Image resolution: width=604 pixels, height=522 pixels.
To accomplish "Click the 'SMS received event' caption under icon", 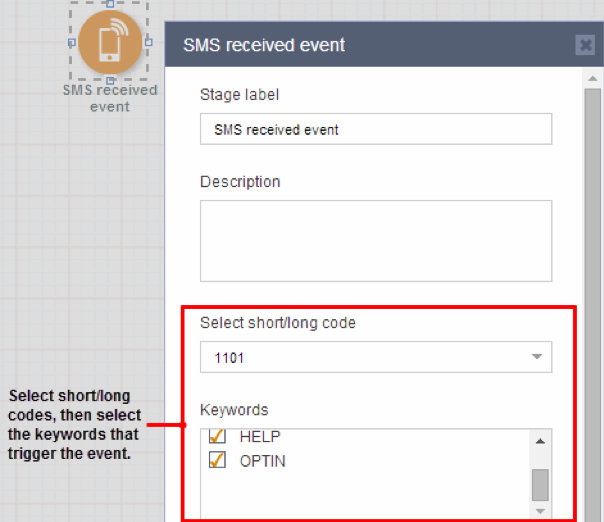I will point(110,98).
